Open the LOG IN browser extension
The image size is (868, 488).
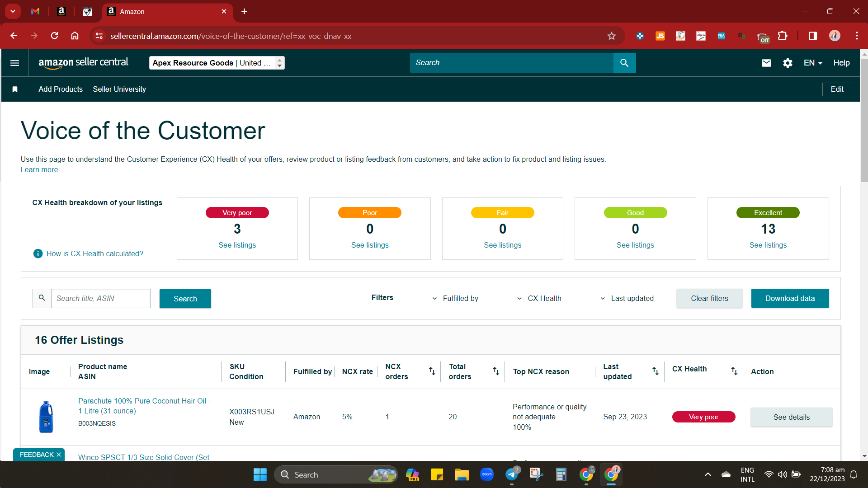pos(701,36)
